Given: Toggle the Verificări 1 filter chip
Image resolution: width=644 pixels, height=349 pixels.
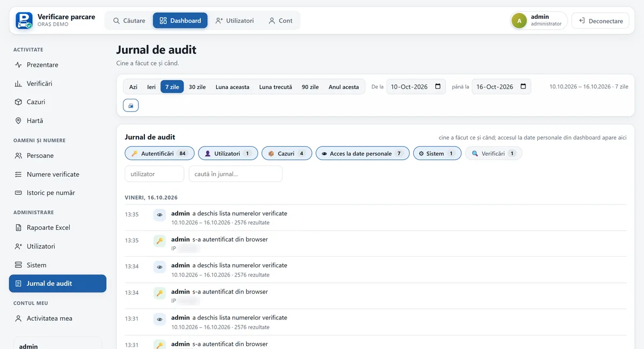Looking at the screenshot, I should pyautogui.click(x=493, y=154).
